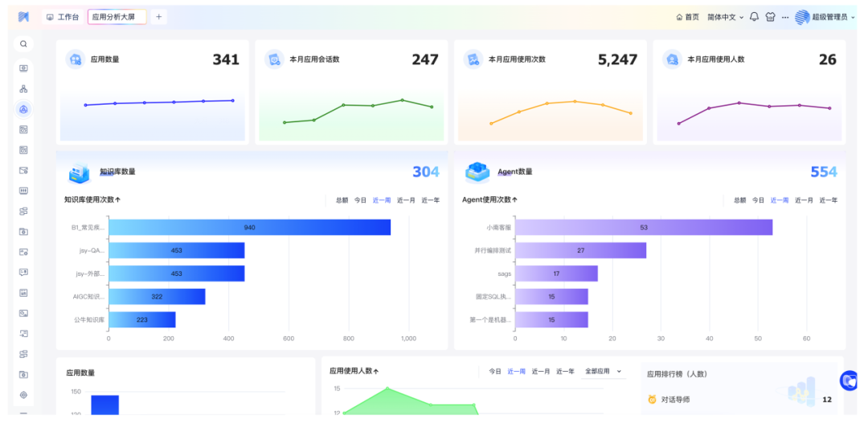Select 今日 filter in 知识库使用次数 chart
The image size is (868, 428).
[x=361, y=200]
